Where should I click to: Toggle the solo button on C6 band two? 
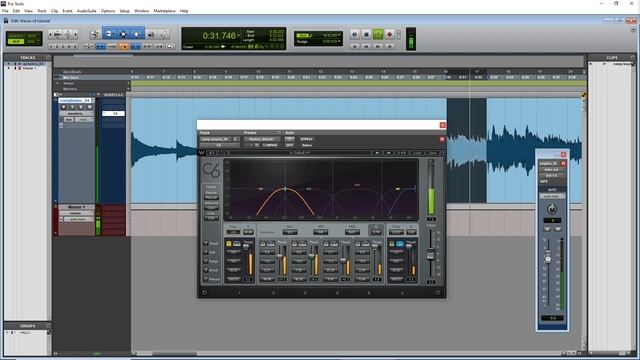click(x=263, y=244)
